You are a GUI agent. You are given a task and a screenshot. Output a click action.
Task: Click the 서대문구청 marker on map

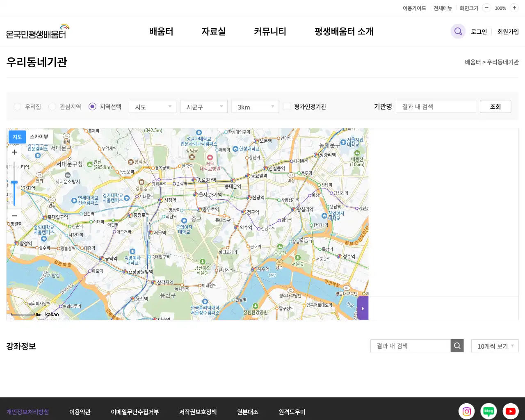(69, 158)
